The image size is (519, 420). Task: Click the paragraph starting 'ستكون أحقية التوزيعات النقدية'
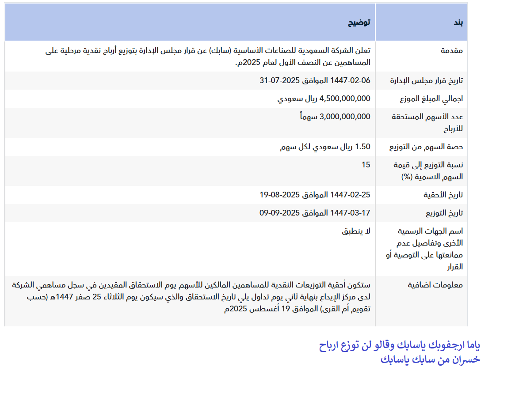click(191, 297)
